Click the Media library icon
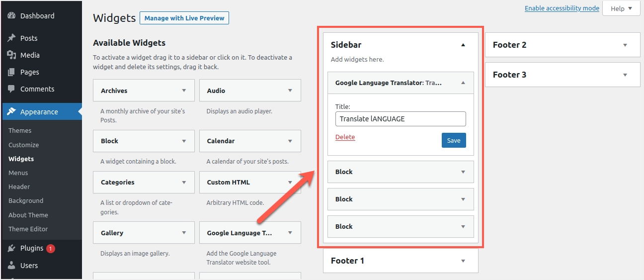 tap(11, 55)
